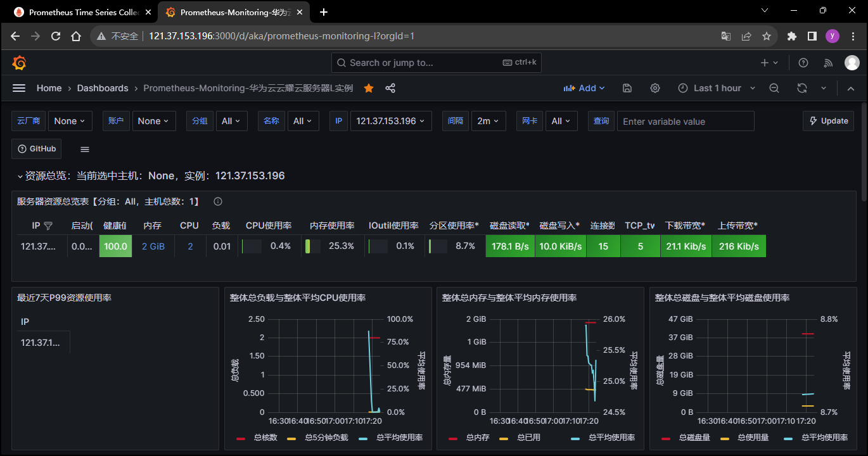This screenshot has height=456, width=868.
Task: Click the 100.0 health cell
Action: 115,246
